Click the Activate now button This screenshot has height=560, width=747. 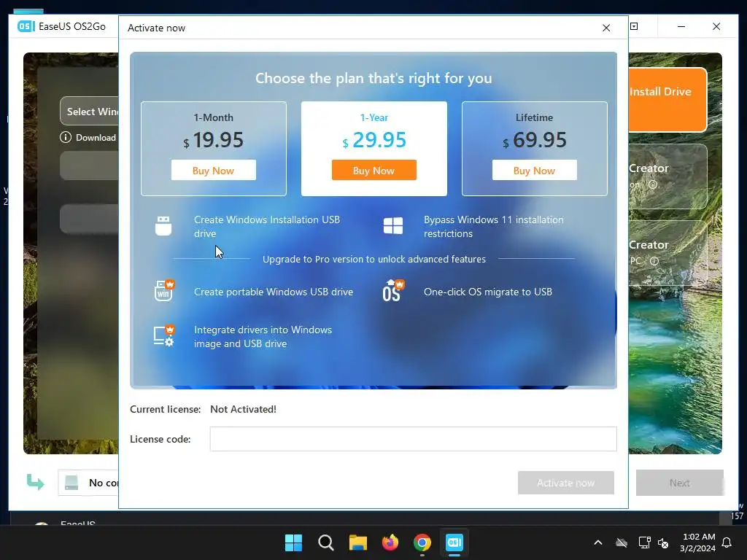click(565, 483)
